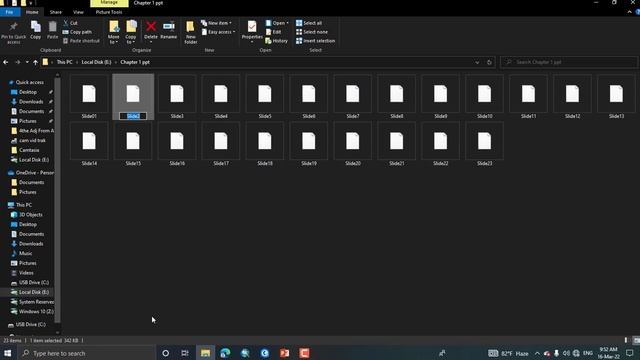Screen dimensions: 640x360
Task: Click the Rename ribbon icon
Action: pos(169,27)
